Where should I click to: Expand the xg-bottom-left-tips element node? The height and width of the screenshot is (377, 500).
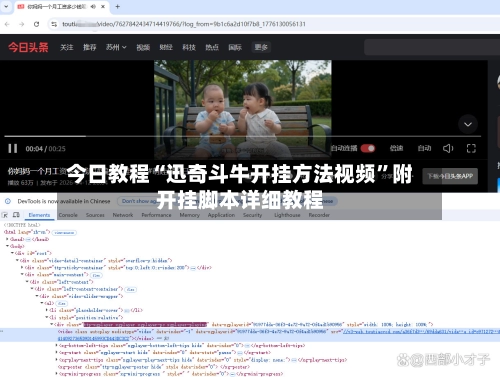(x=56, y=345)
